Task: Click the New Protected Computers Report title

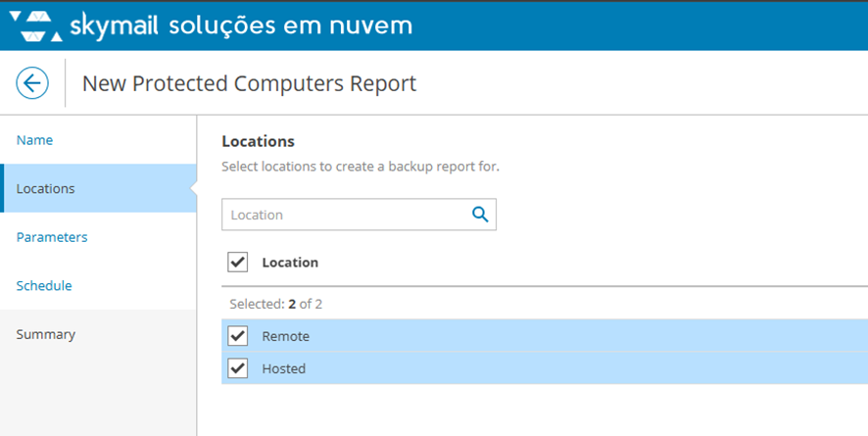Action: 249,83
